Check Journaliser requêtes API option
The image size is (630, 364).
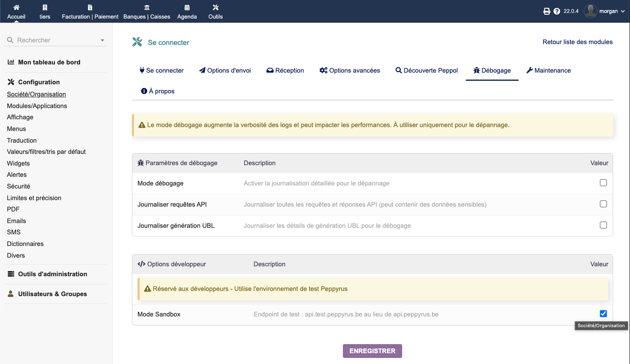click(x=603, y=204)
